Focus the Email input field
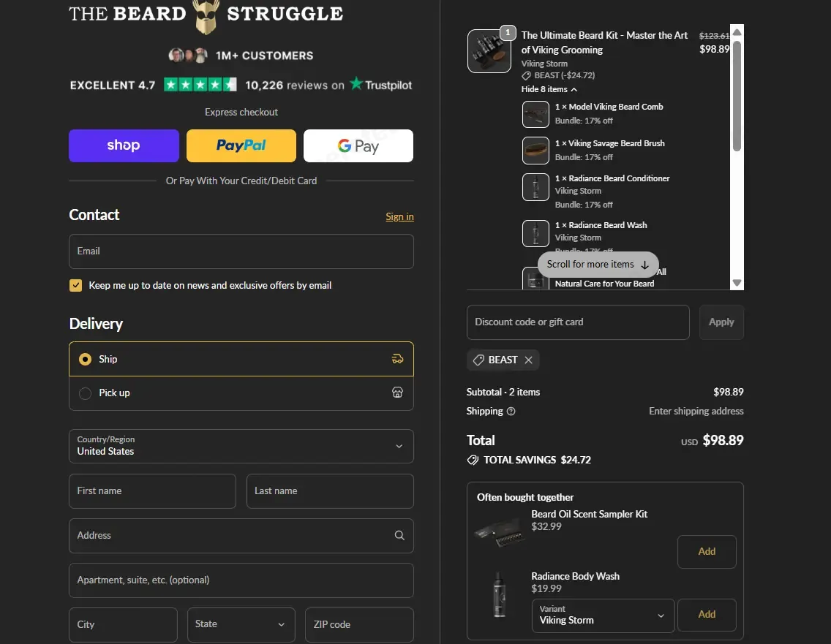 [x=241, y=251]
